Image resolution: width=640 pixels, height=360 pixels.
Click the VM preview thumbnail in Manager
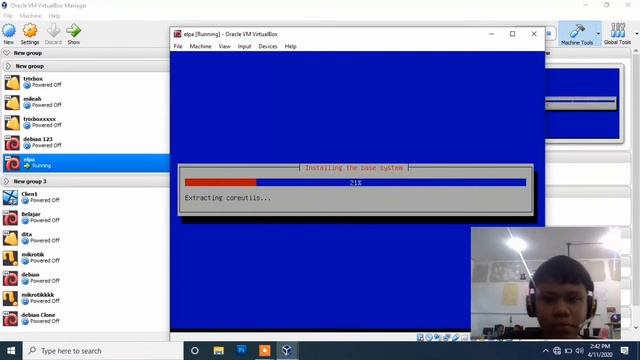582,104
